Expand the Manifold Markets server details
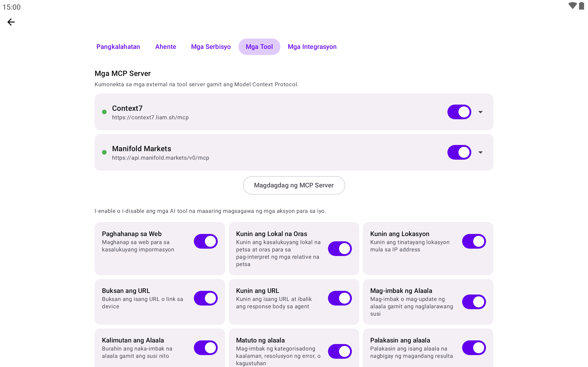This screenshot has height=367, width=588. [x=480, y=152]
